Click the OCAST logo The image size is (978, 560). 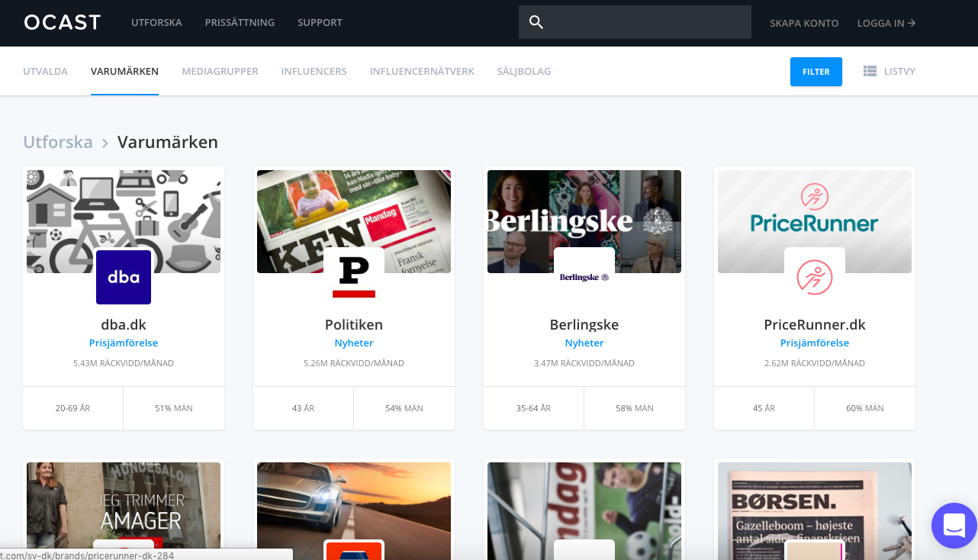pyautogui.click(x=62, y=23)
